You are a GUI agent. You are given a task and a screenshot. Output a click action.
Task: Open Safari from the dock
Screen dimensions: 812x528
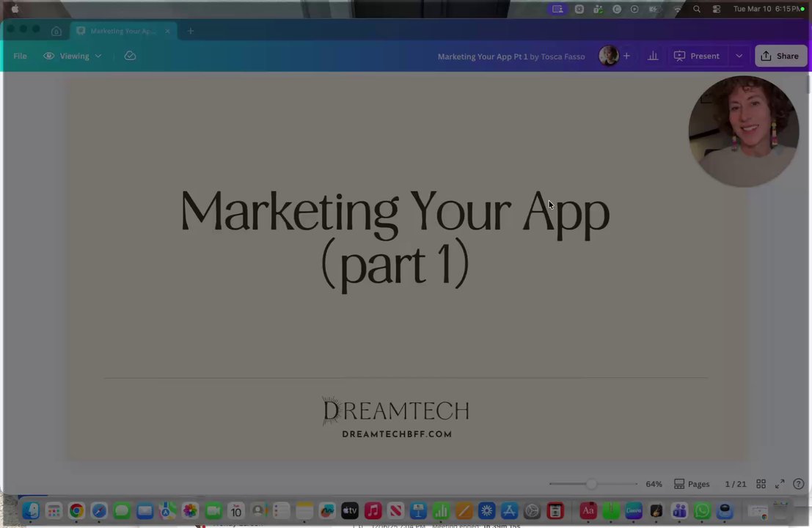coord(99,511)
